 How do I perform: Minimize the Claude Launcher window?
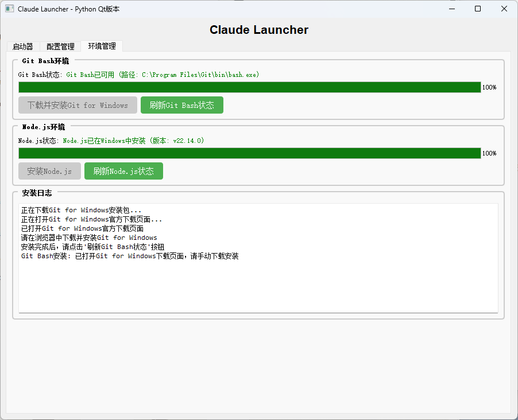[x=452, y=9]
